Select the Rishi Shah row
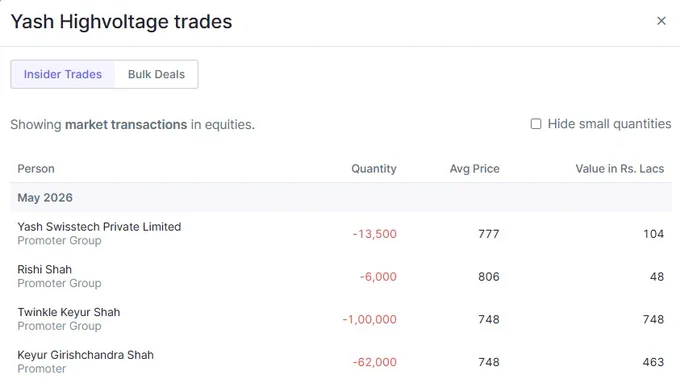 (341, 276)
